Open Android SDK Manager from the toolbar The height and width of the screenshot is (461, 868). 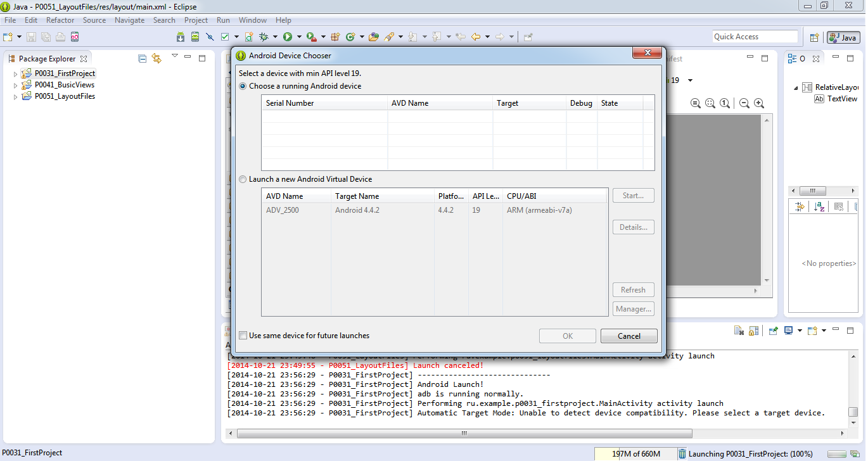[x=181, y=37]
